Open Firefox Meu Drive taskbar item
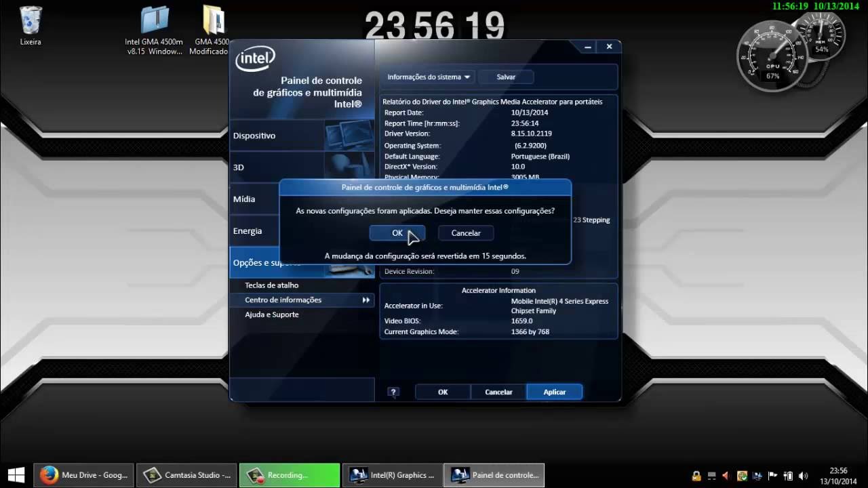The height and width of the screenshot is (488, 868). [x=83, y=475]
